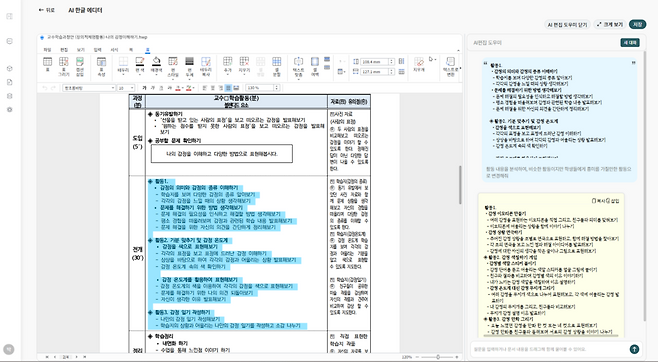
Task: Open the 편집 menu tab
Action: tap(64, 50)
